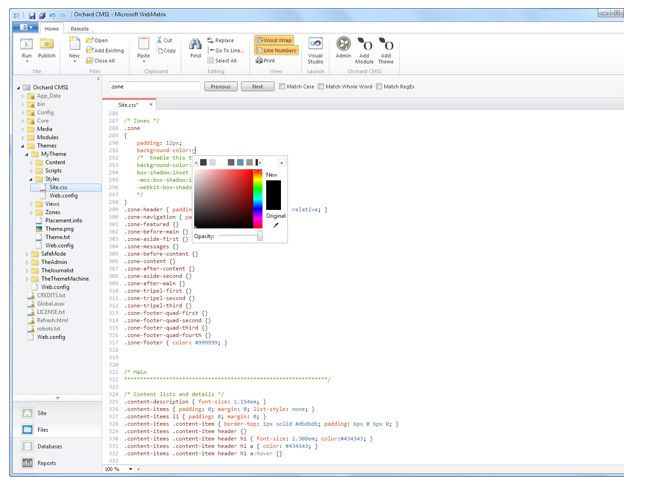This screenshot has height=486, width=646.
Task: Choose the light gray palette swatch
Action: click(213, 163)
